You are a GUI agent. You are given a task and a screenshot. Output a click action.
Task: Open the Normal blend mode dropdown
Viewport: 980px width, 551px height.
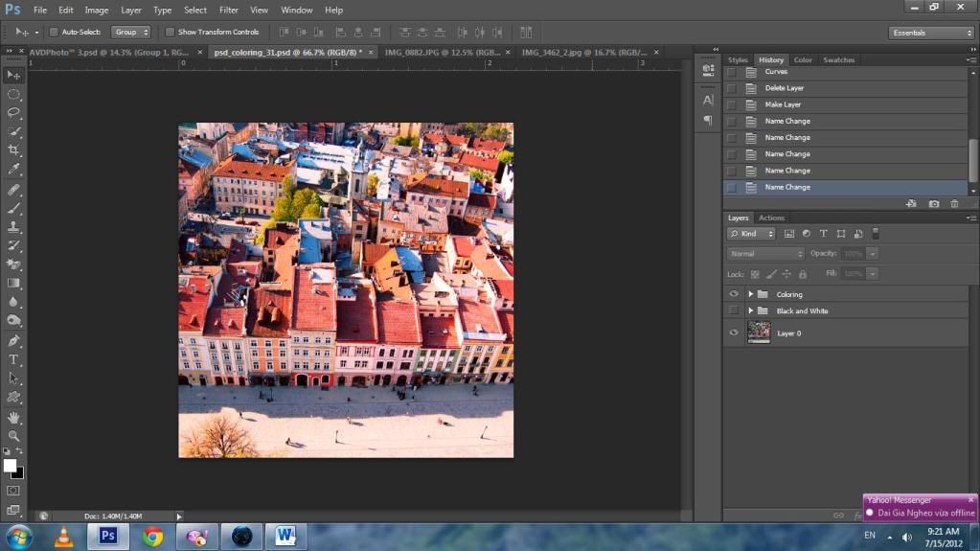(x=765, y=254)
